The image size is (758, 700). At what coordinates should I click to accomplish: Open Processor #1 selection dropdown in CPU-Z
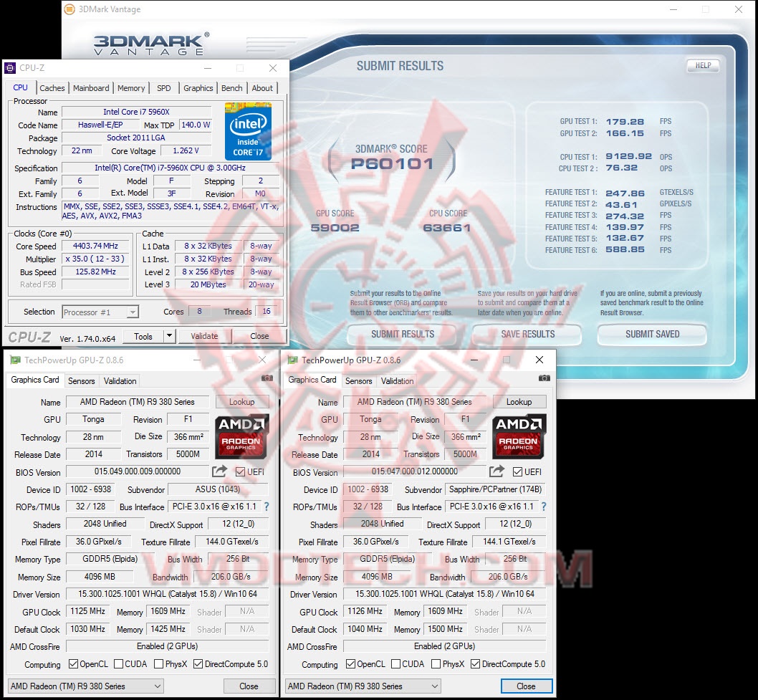pos(100,312)
